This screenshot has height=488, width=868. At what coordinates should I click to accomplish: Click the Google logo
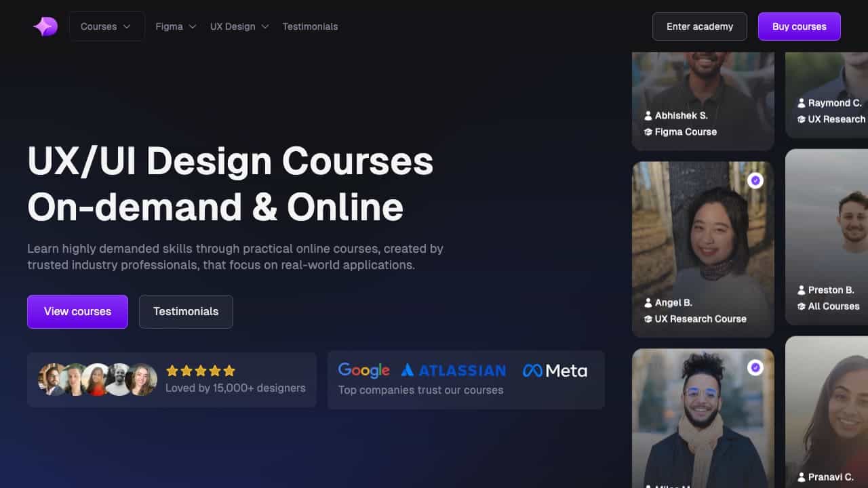click(363, 370)
